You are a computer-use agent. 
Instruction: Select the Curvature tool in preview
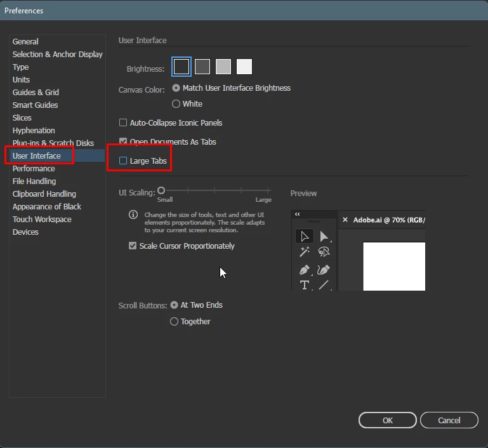click(x=324, y=270)
